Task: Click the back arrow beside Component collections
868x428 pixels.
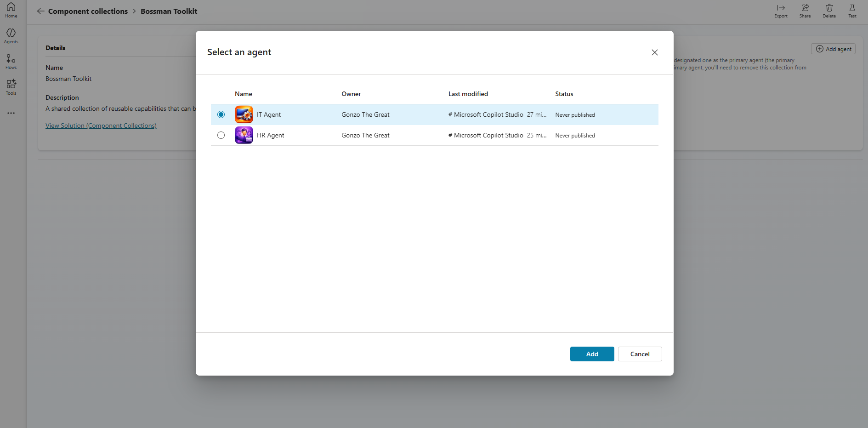Action: [x=41, y=11]
